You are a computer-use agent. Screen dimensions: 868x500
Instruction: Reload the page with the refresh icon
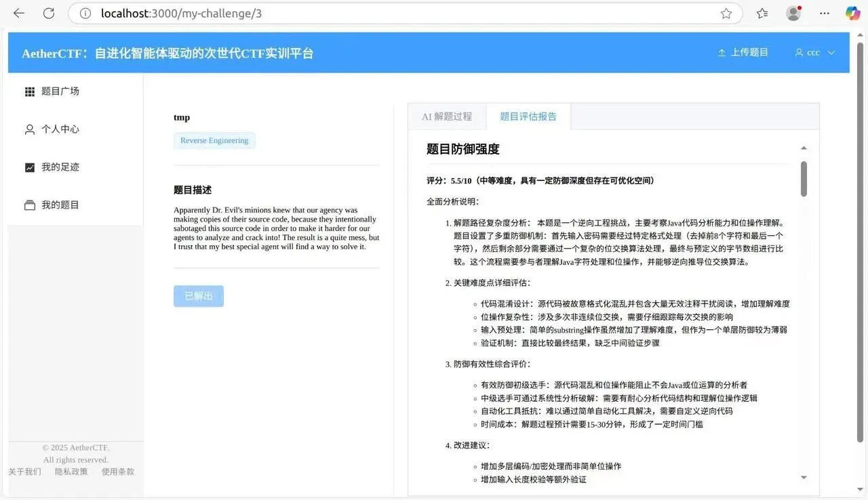(49, 14)
